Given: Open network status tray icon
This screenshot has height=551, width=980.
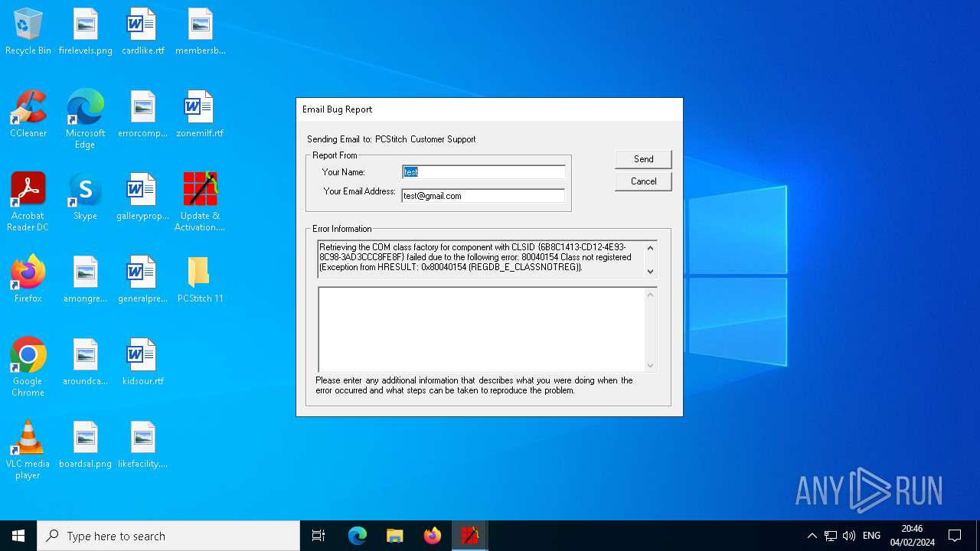Looking at the screenshot, I should 831,536.
